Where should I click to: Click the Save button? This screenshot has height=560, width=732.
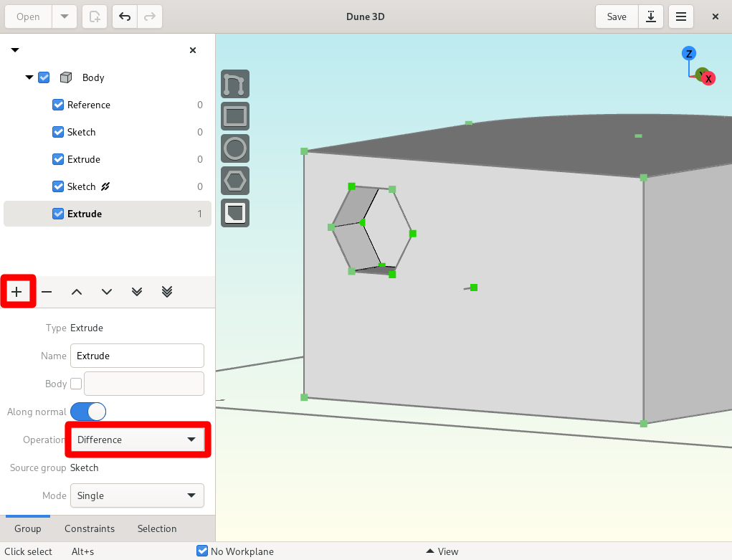(617, 16)
